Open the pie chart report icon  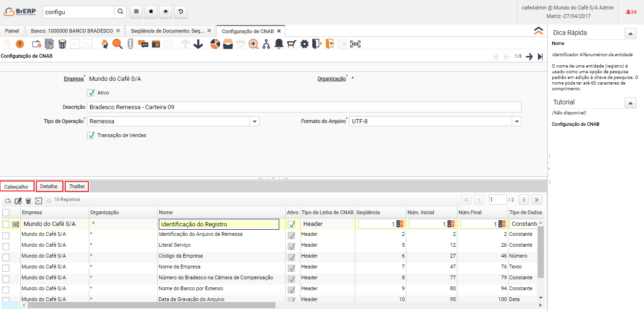coord(215,44)
